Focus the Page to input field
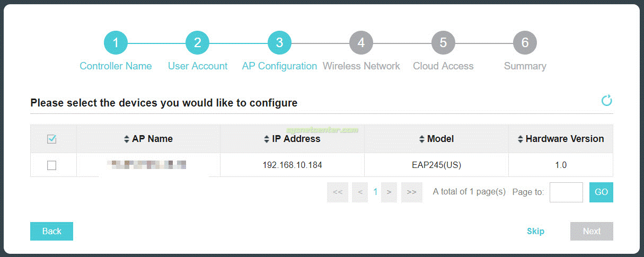Image resolution: width=644 pixels, height=257 pixels. [566, 192]
